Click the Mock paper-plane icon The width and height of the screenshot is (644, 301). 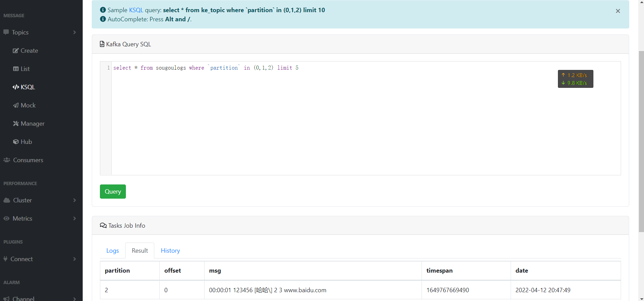pyautogui.click(x=16, y=105)
